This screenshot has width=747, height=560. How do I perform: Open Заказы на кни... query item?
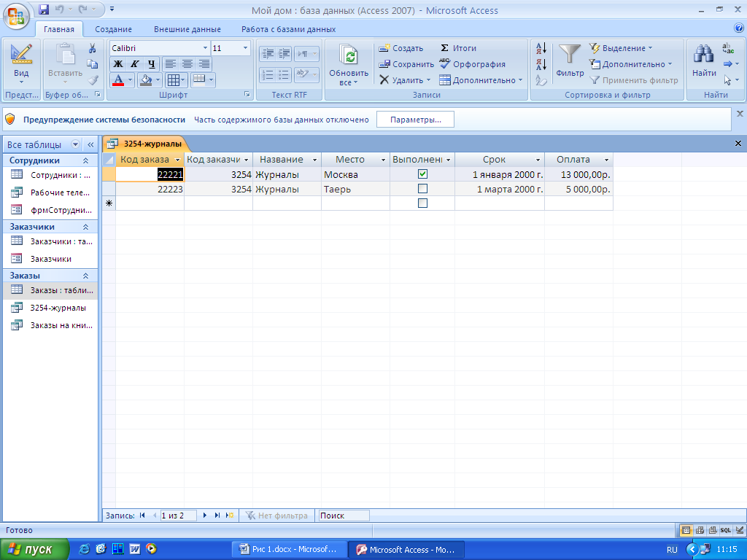[50, 325]
